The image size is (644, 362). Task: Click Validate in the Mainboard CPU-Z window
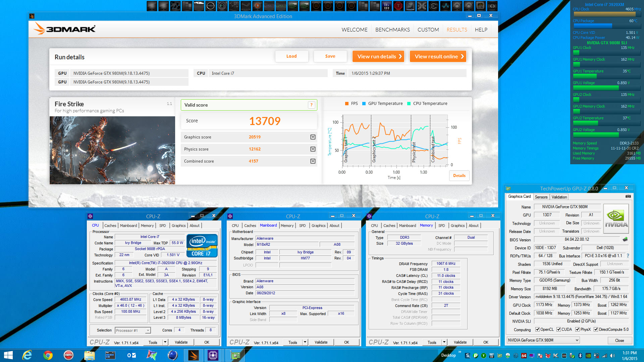[321, 342]
